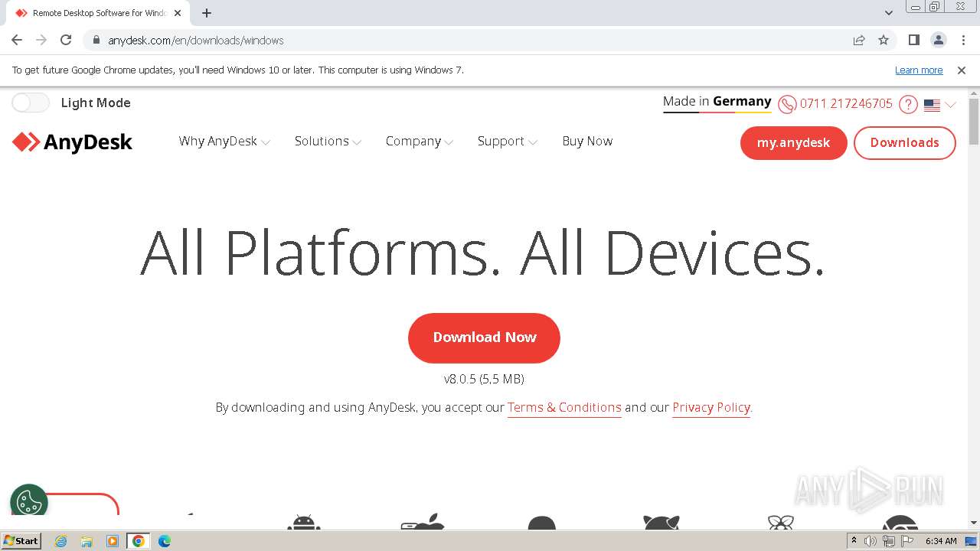Bookmark this page with the star

(x=884, y=41)
